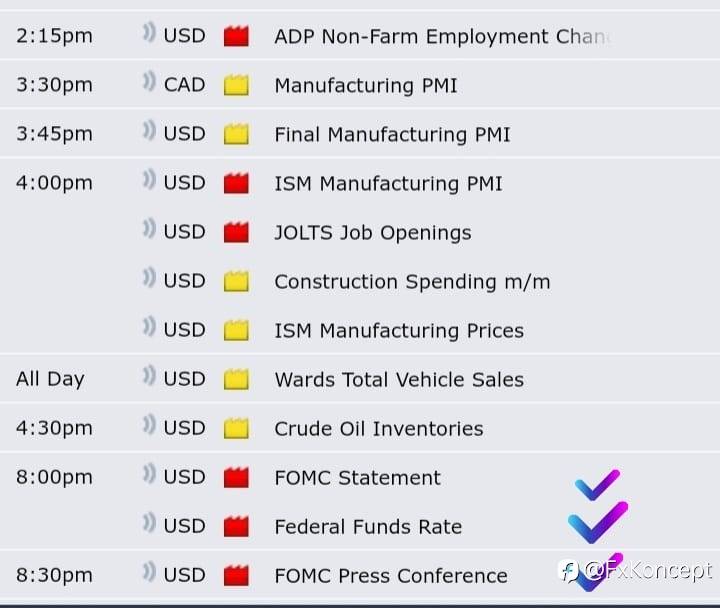Select the FOMC Press Conference event

[391, 575]
